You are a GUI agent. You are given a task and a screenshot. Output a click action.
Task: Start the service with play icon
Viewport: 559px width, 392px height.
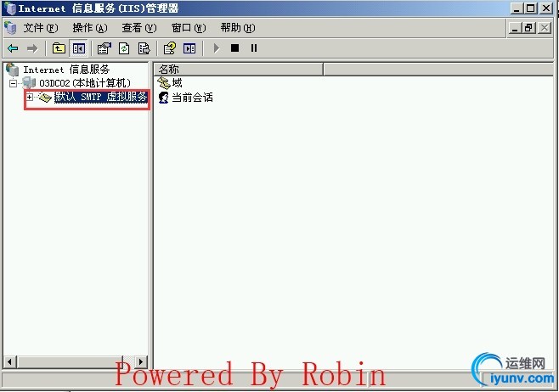[x=216, y=48]
